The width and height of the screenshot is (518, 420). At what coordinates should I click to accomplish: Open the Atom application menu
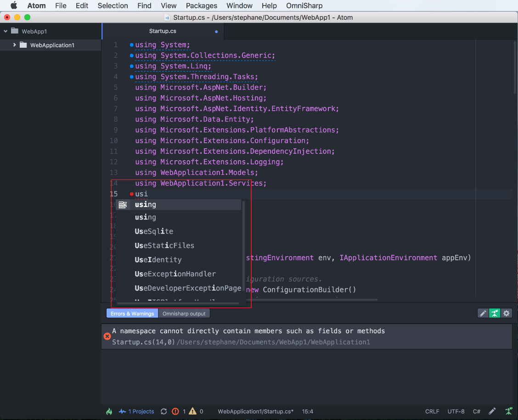[x=36, y=6]
